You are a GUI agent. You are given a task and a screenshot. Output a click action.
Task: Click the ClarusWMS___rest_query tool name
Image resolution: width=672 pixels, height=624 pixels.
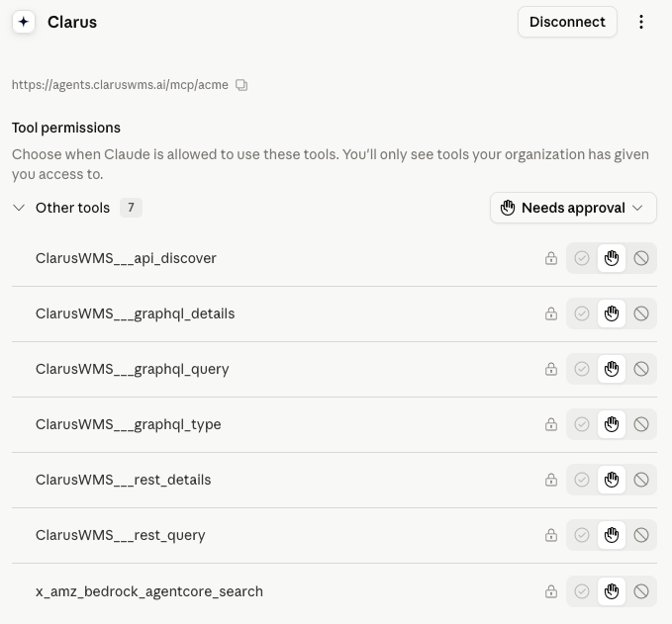[x=121, y=535]
